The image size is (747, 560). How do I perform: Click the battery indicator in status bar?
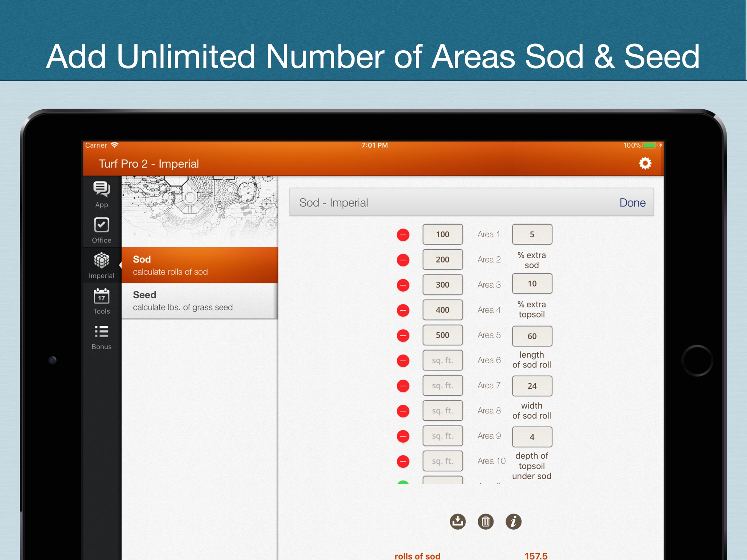click(x=650, y=145)
